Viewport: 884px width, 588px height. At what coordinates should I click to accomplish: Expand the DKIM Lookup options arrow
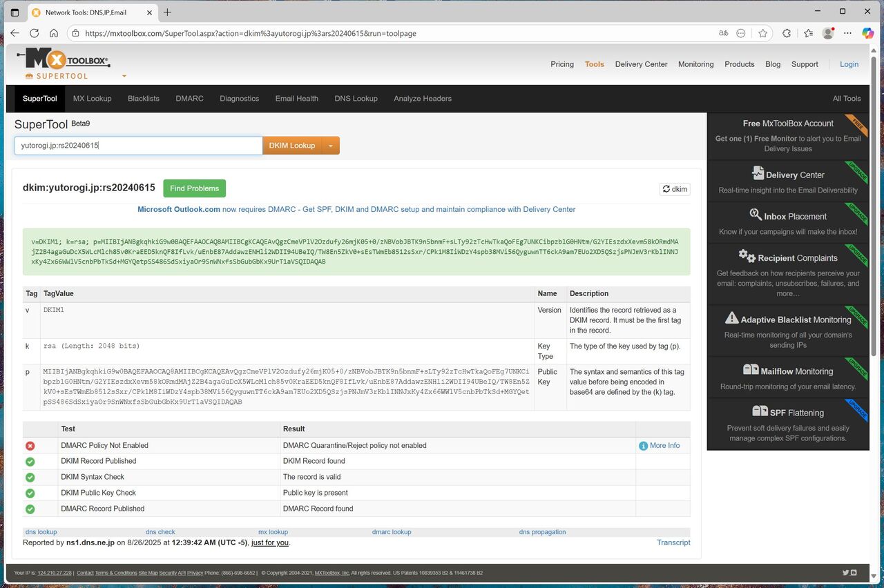click(x=331, y=146)
